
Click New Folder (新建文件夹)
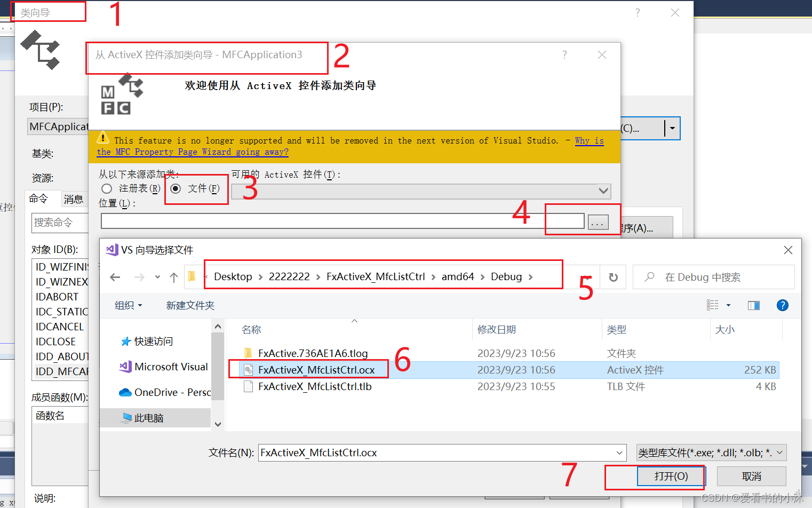(x=190, y=305)
